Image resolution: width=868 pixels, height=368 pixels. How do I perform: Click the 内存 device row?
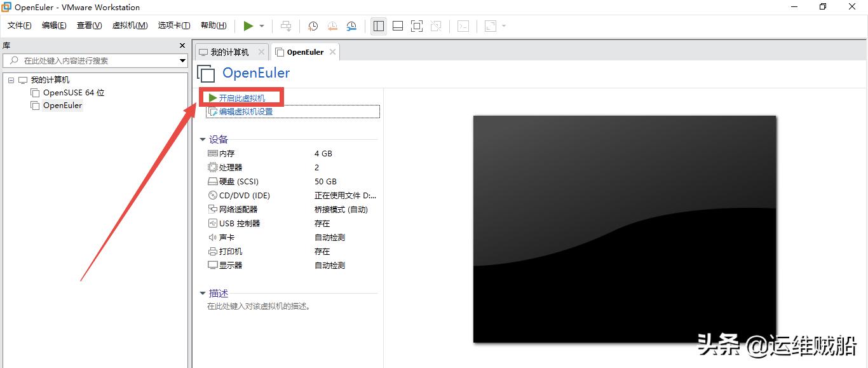coord(291,154)
